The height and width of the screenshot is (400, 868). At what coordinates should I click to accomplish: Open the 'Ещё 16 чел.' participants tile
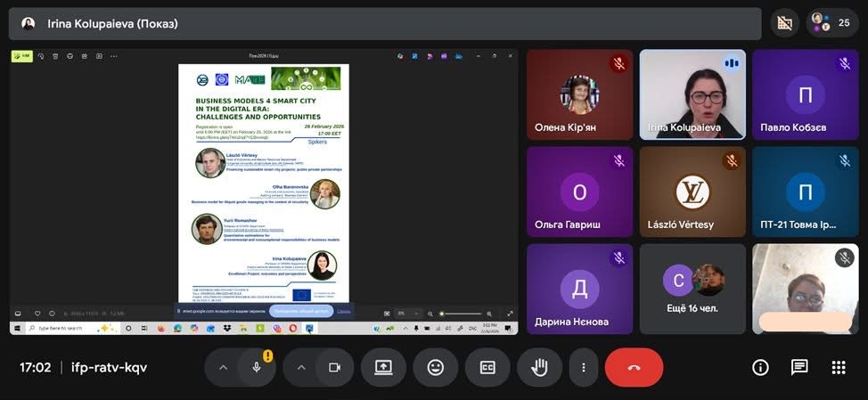(692, 289)
